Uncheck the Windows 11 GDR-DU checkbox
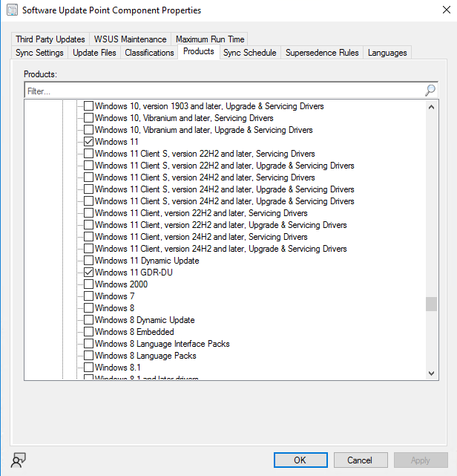The image size is (457, 476). coord(88,273)
